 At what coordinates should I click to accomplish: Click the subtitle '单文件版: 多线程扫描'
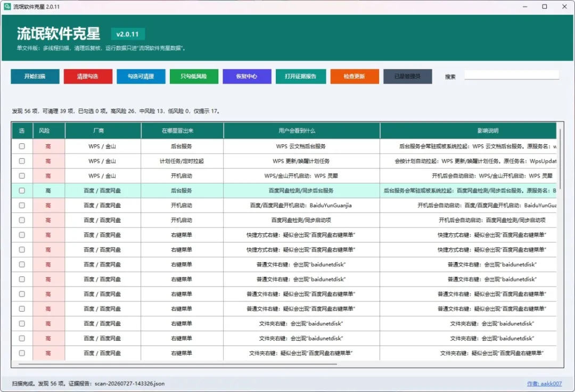tap(43, 48)
